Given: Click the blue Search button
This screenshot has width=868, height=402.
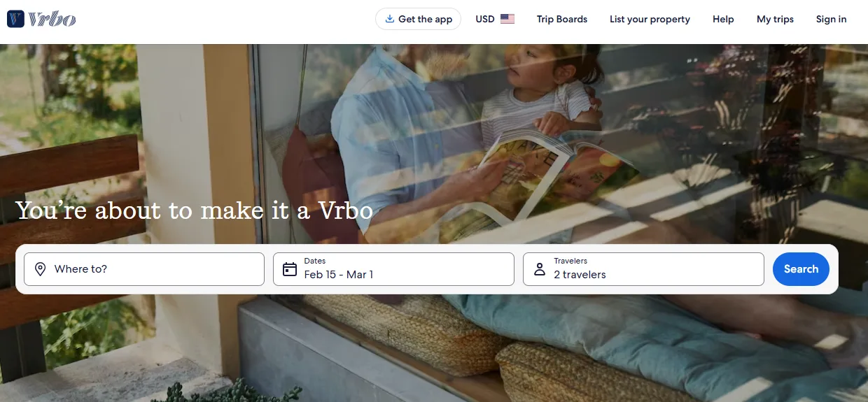Looking at the screenshot, I should [801, 269].
